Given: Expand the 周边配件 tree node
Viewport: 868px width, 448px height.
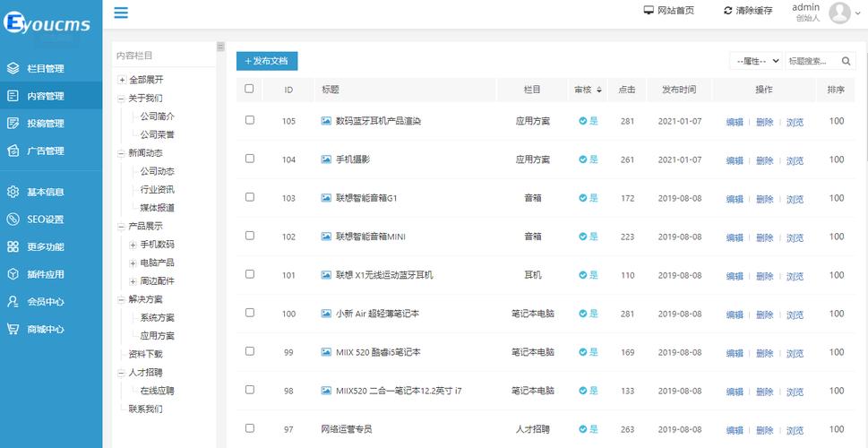Looking at the screenshot, I should coord(133,281).
